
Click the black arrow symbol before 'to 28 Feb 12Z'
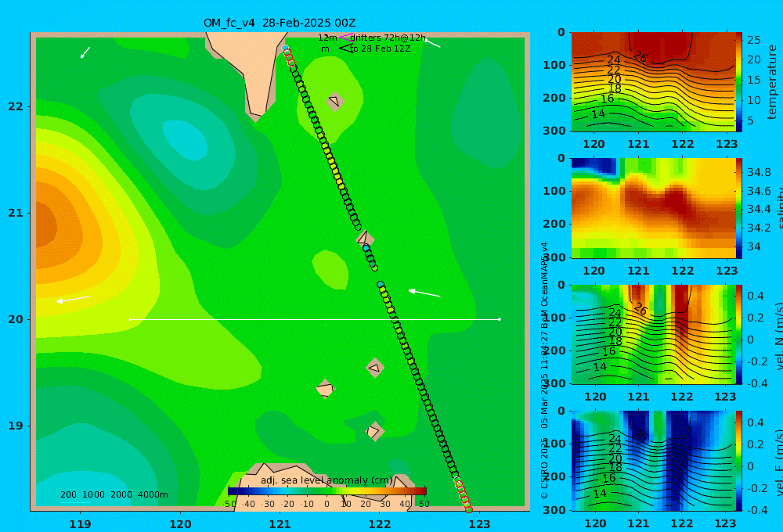pyautogui.click(x=345, y=49)
